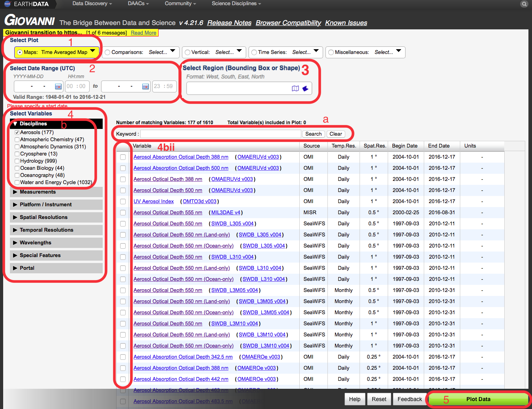Image resolution: width=532 pixels, height=409 pixels.
Task: Click the start time 00:00 field
Action: point(77,86)
